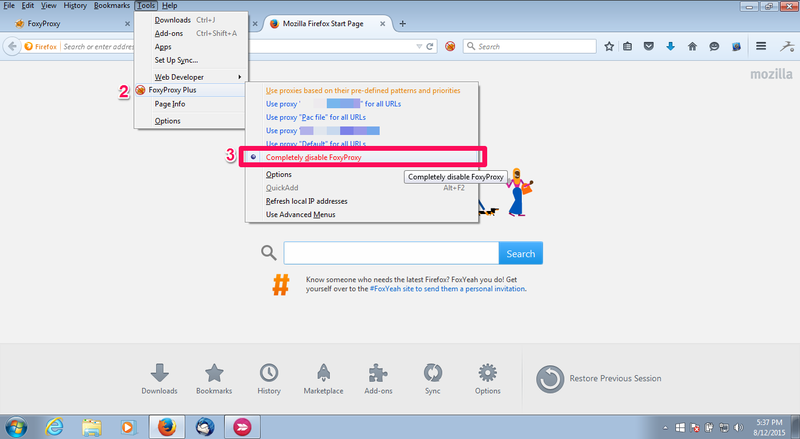This screenshot has height=439, width=800.
Task: Open Sync shortcut on start page
Action: pos(433,379)
